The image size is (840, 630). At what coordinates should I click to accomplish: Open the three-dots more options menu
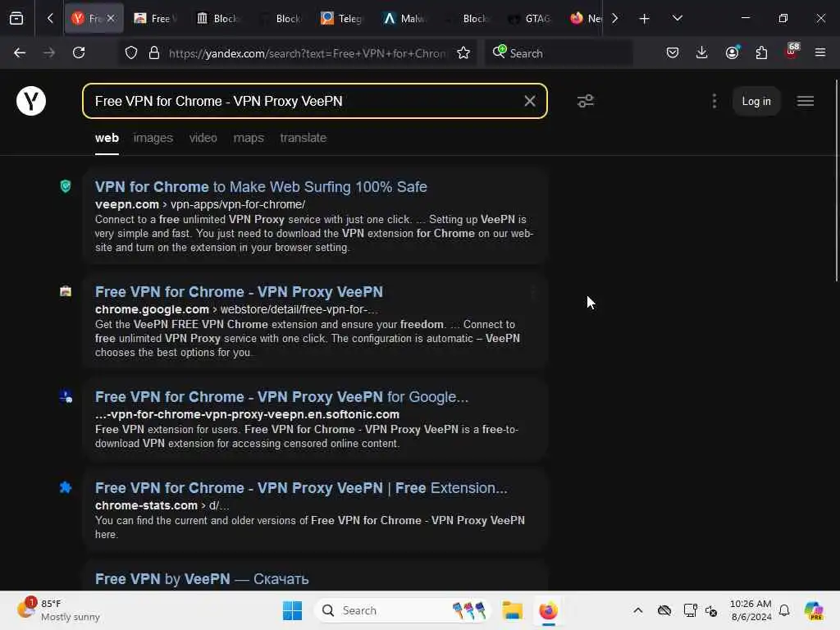[714, 101]
